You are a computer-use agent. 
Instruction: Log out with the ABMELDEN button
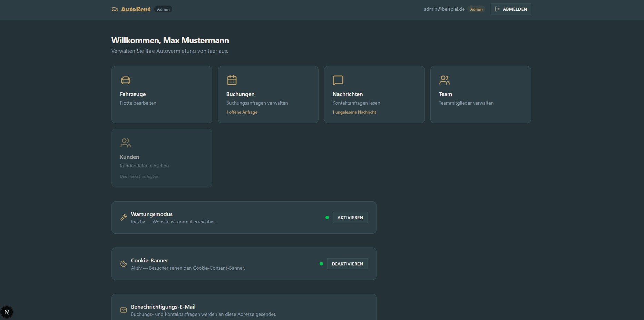coord(511,9)
